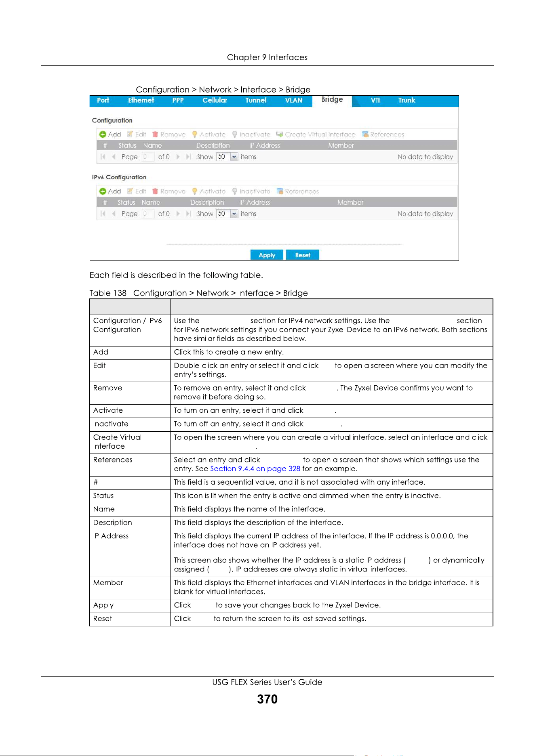535x756 pixels.
Task: Click the Inactivate lightbulb in the IPv6 Configuration section
Action: 235,191
